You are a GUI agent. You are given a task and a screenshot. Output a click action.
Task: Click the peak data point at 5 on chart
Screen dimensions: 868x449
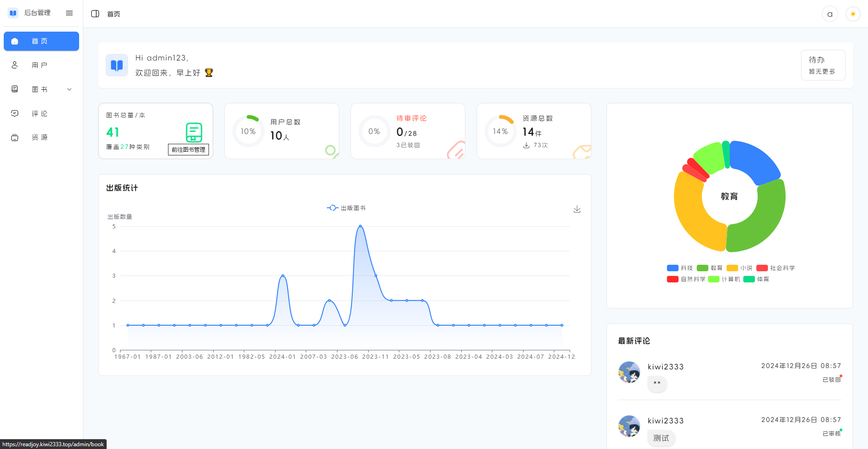(360, 226)
